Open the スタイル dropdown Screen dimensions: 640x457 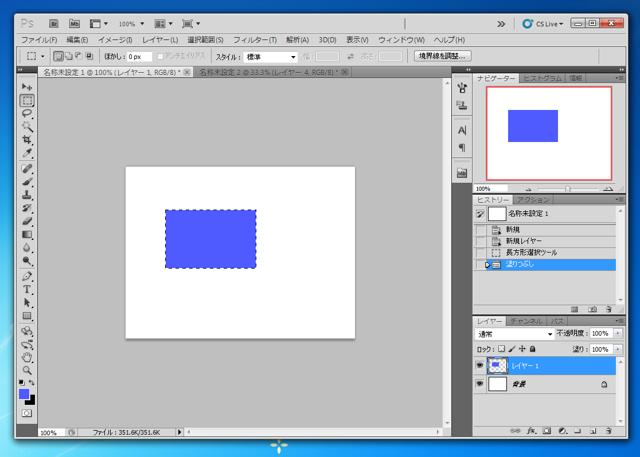click(x=271, y=57)
